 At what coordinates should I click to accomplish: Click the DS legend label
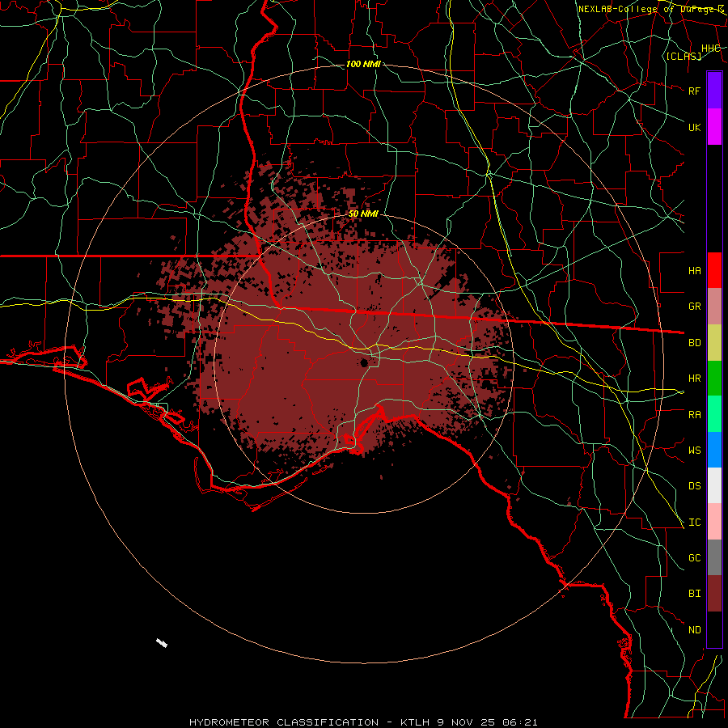click(694, 486)
